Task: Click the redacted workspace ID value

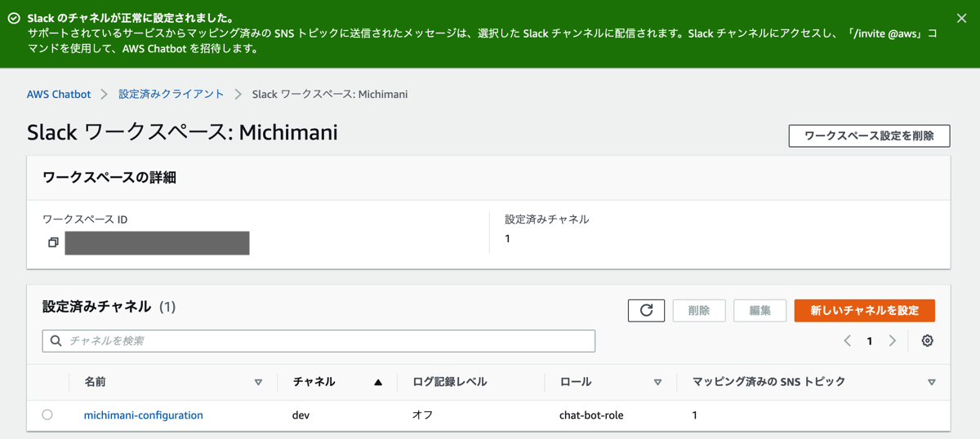Action: coord(157,243)
